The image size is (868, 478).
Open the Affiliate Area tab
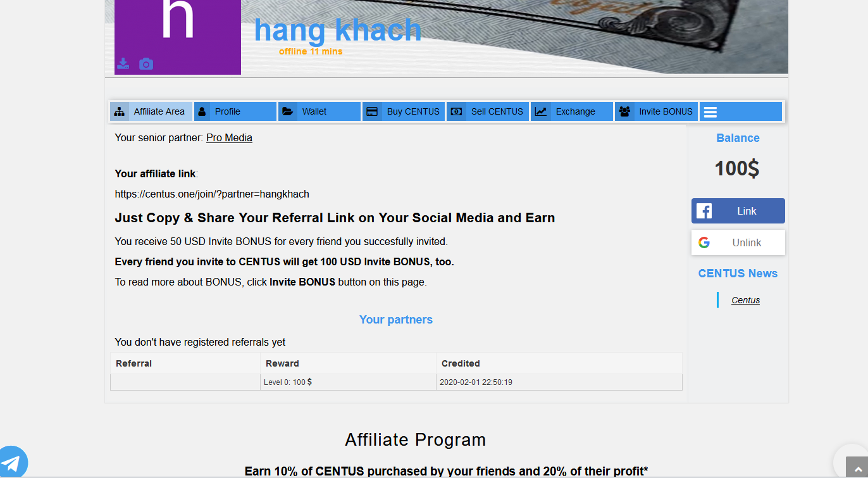[151, 111]
